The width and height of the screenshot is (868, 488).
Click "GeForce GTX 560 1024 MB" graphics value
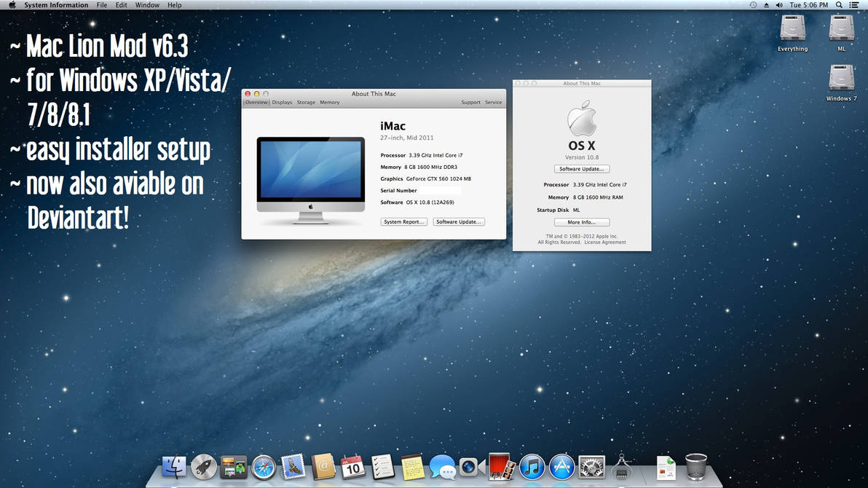438,179
